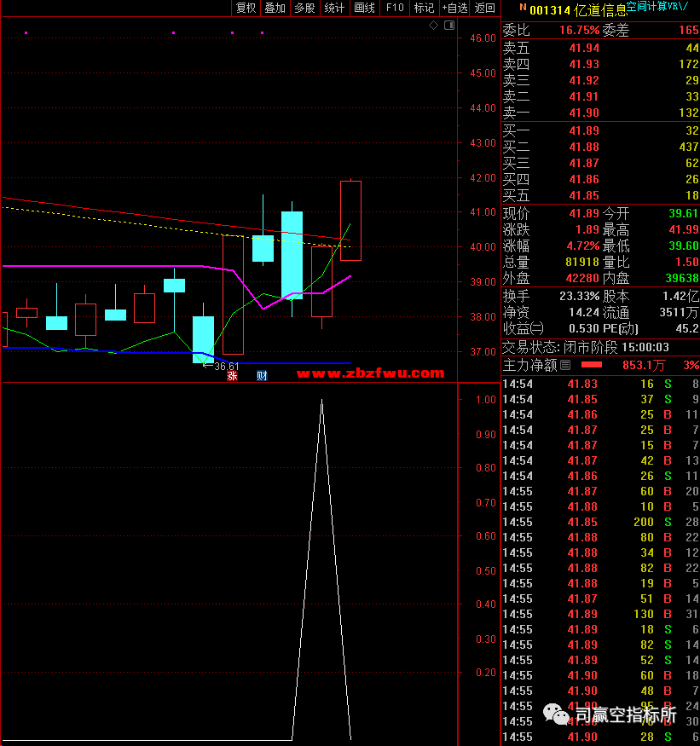Activate the 画线 drawing tools

[365, 8]
